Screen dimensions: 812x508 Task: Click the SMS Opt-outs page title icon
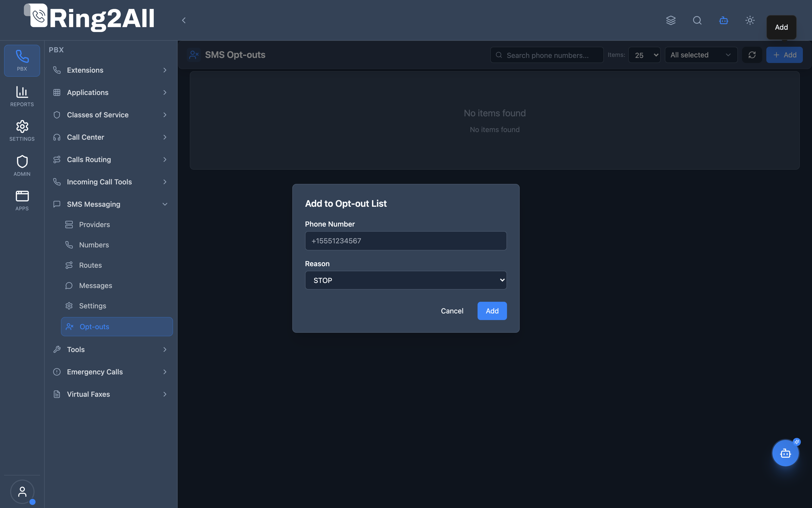tap(194, 55)
